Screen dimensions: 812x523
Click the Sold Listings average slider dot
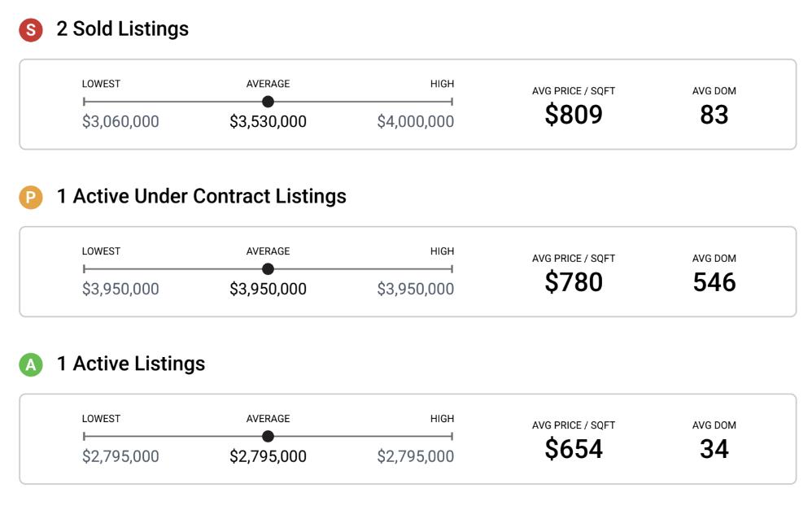pyautogui.click(x=268, y=102)
